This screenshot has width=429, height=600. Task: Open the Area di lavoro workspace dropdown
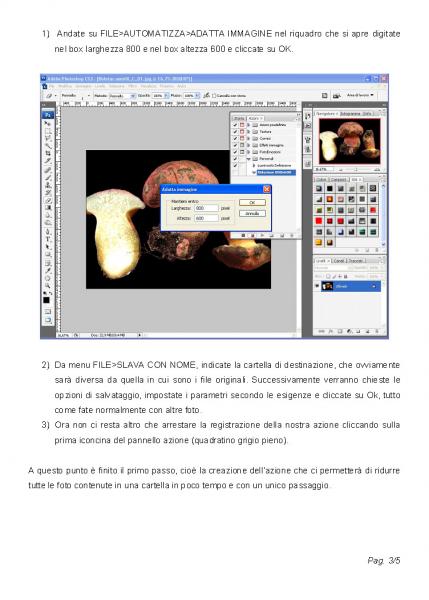[360, 95]
